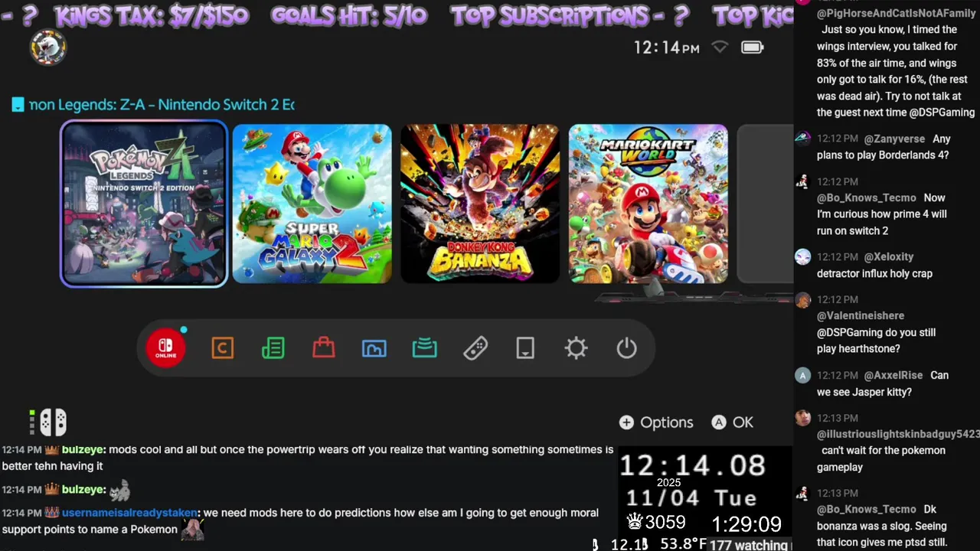Click @AxxelRise in the chat panel

click(x=893, y=375)
